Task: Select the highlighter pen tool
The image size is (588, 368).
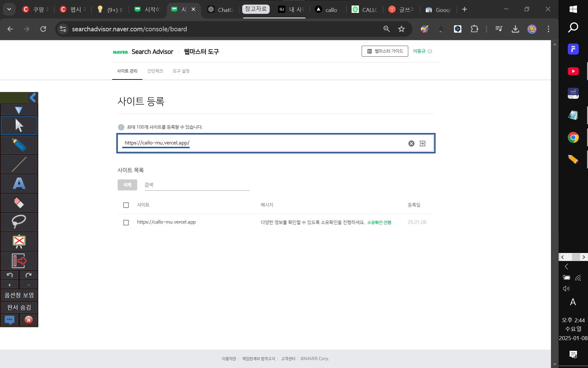Action: click(19, 145)
